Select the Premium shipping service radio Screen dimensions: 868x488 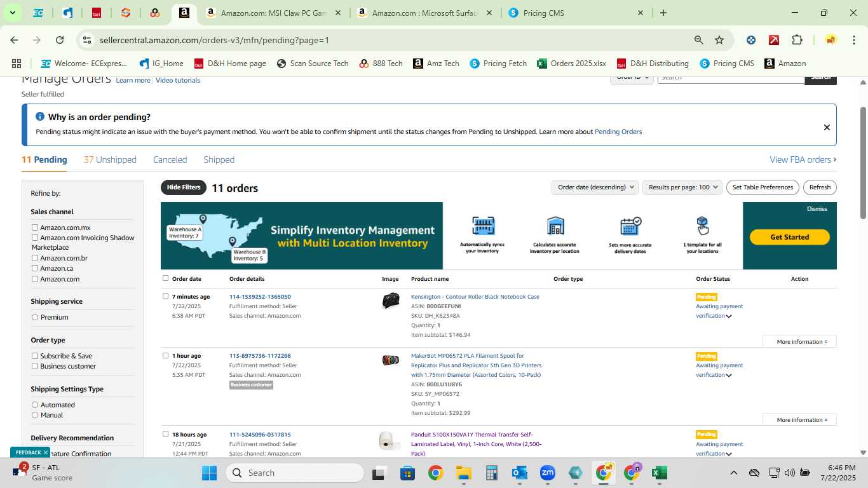35,317
